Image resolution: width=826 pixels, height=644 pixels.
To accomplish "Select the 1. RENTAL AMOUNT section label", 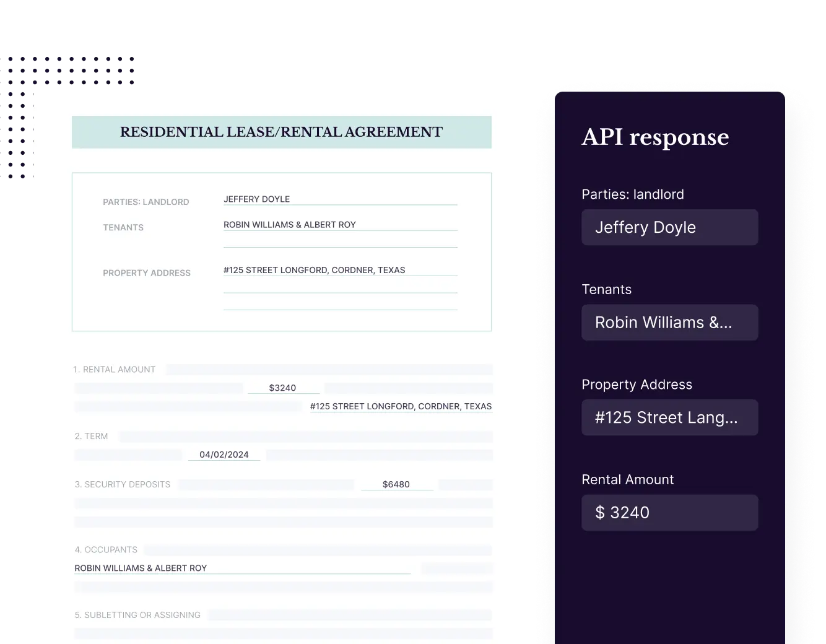I will 115,370.
